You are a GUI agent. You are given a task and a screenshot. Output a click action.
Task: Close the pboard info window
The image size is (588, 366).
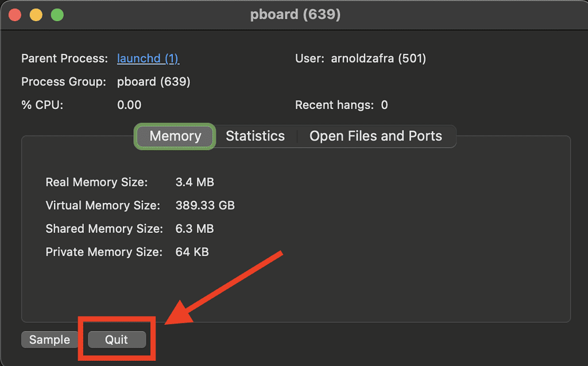[x=14, y=14]
